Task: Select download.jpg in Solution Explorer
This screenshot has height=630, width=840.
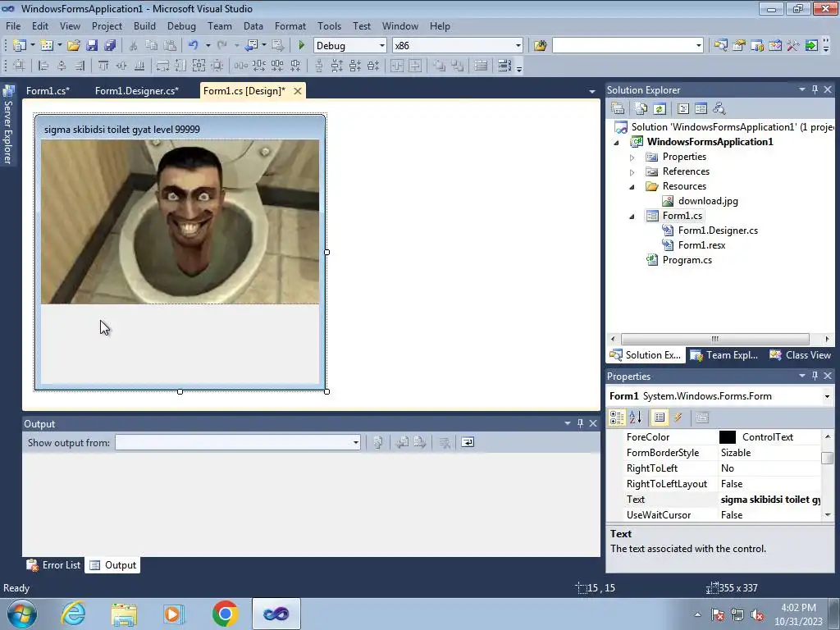Action: [x=708, y=201]
